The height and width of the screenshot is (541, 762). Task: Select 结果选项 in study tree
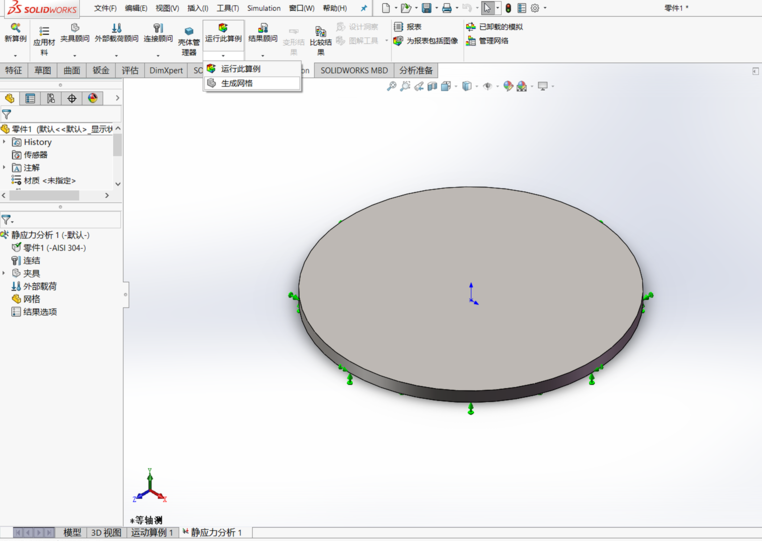point(34,312)
